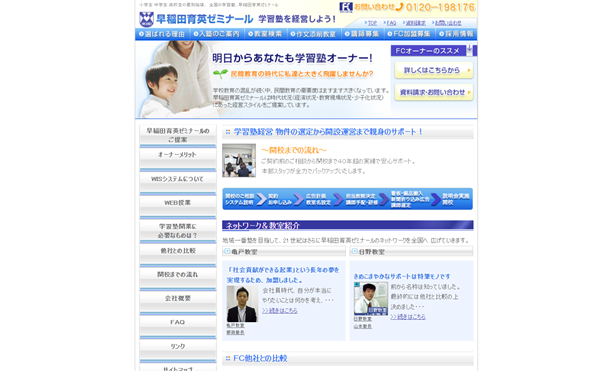The image size is (600, 371).
Task: Click the ネットワーク＆教室紹介 heading bar
Action: click(348, 226)
